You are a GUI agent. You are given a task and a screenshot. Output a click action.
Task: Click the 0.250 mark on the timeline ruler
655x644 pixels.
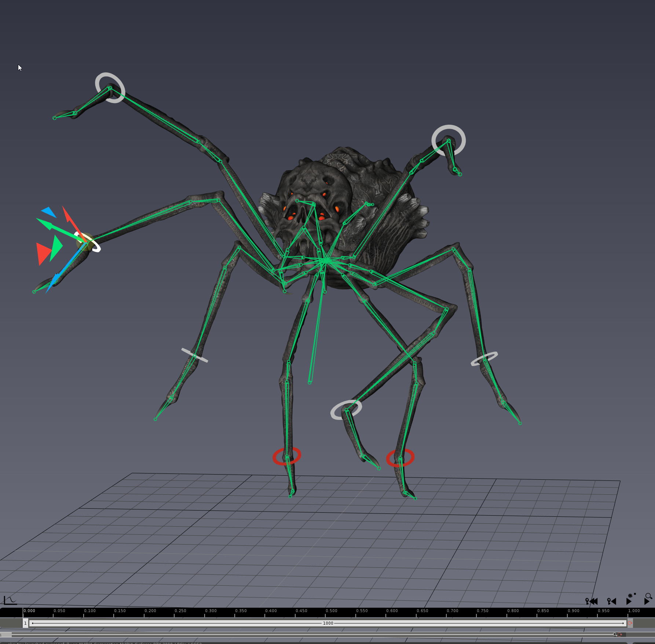(180, 611)
